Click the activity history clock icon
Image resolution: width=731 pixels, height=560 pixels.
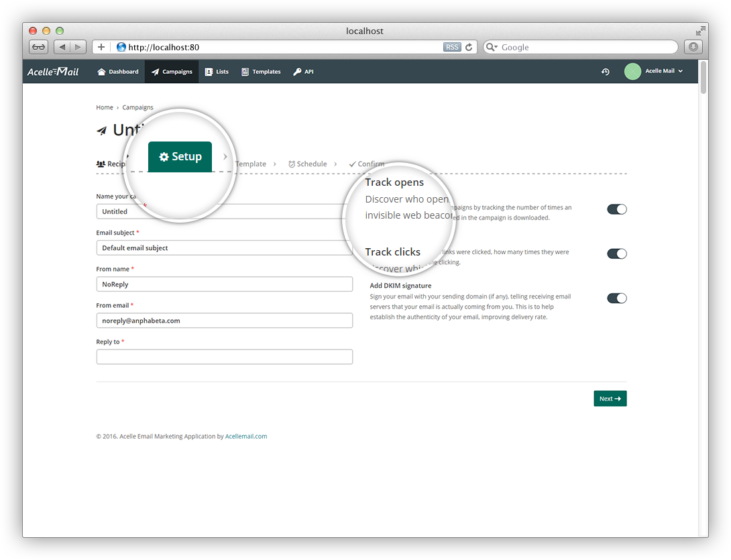pos(605,71)
